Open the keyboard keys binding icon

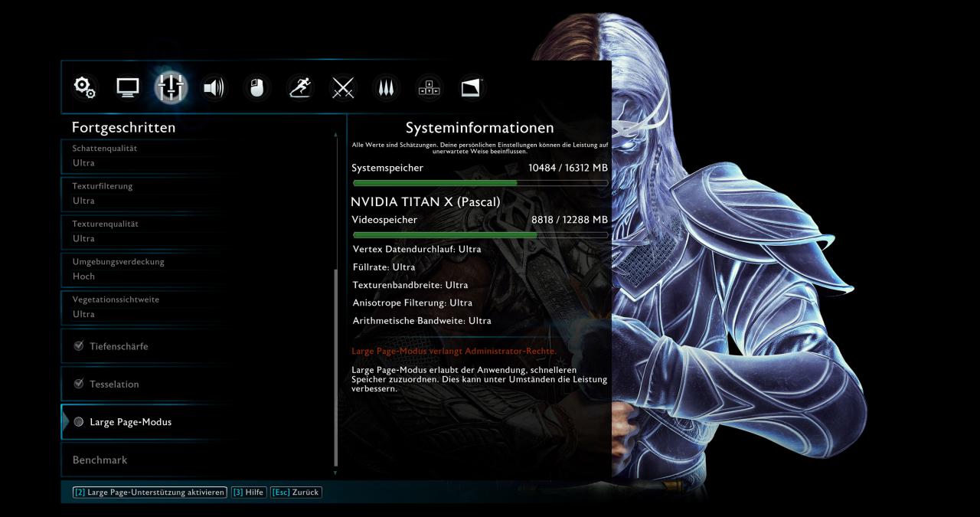pyautogui.click(x=429, y=88)
